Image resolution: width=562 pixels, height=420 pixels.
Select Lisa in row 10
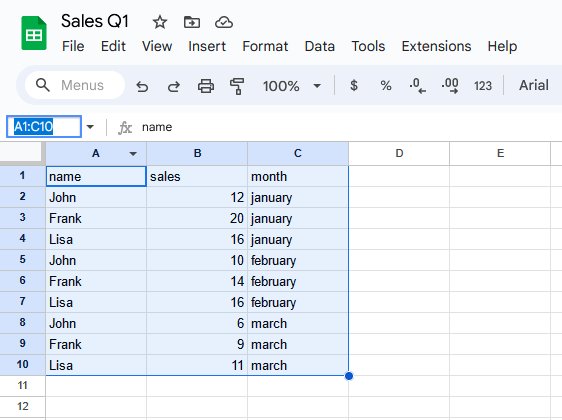click(x=96, y=365)
